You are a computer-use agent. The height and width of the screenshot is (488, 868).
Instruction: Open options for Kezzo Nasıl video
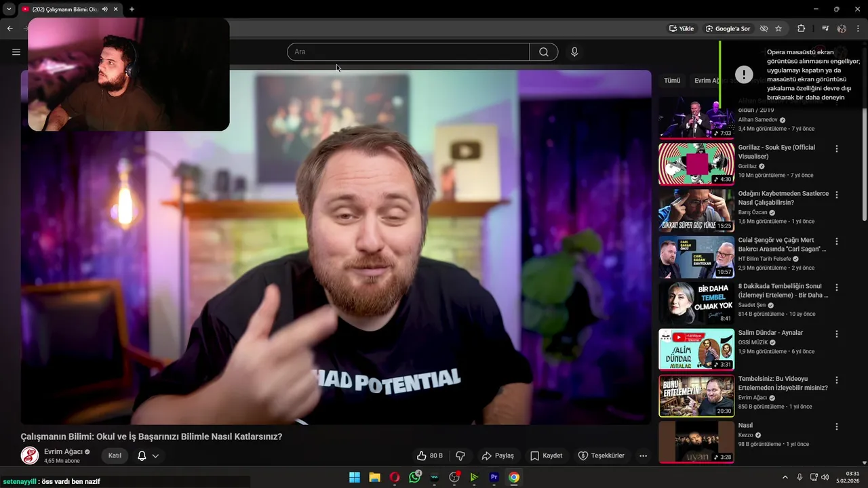(x=837, y=426)
